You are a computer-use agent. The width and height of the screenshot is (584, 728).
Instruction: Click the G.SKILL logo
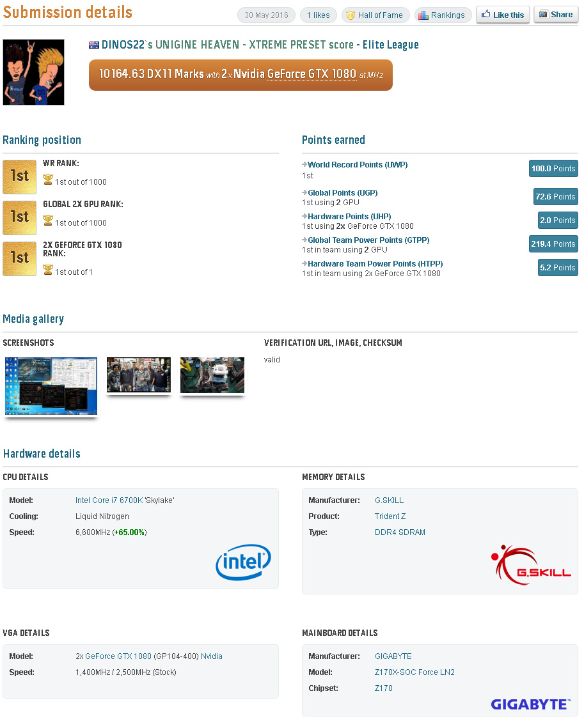[x=531, y=565]
